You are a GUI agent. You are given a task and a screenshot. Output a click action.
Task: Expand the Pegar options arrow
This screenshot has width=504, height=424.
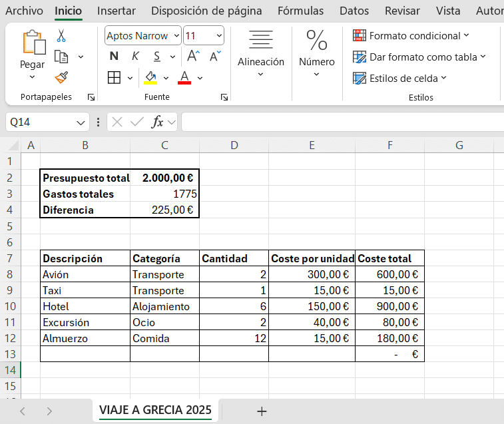click(x=32, y=77)
